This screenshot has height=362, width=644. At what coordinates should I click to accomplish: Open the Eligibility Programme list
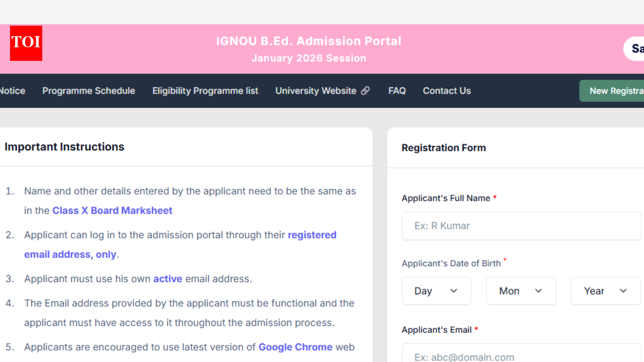205,90
